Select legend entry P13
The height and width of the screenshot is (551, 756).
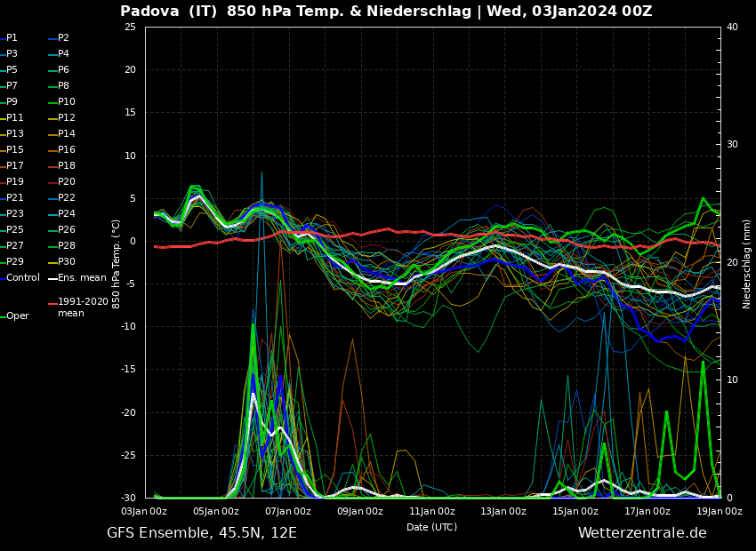pos(12,133)
